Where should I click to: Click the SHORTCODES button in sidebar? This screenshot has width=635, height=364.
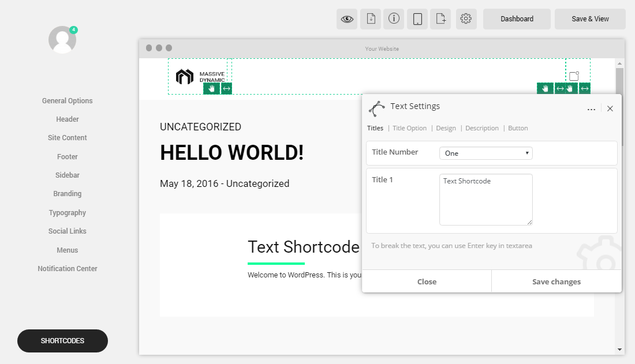(x=62, y=341)
